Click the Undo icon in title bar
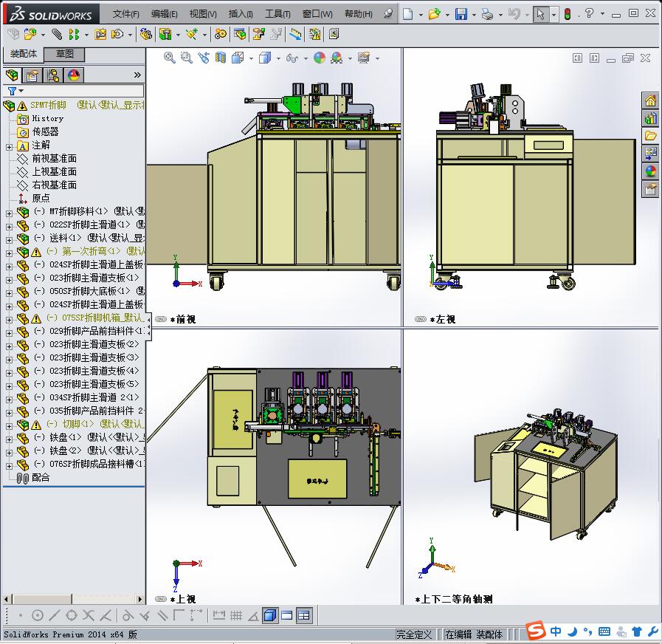The width and height of the screenshot is (662, 644). coord(514,14)
